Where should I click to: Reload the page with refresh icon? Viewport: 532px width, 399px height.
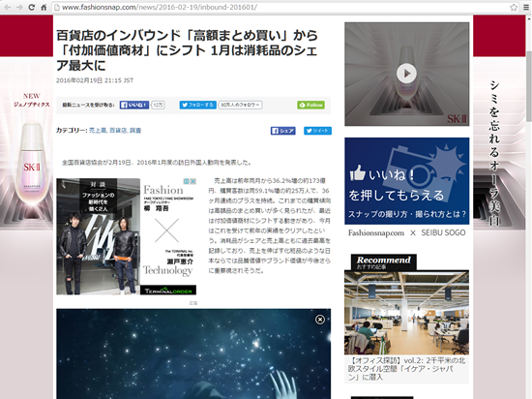click(x=32, y=7)
